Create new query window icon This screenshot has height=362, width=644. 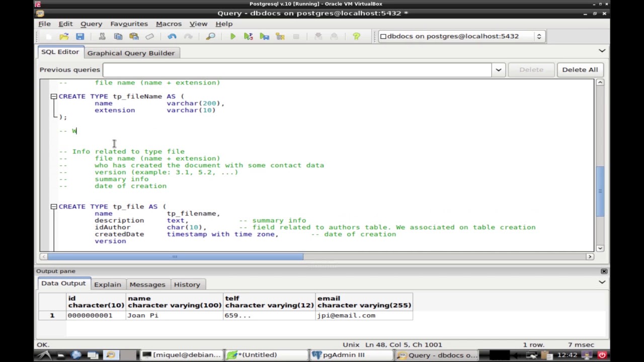click(x=48, y=36)
